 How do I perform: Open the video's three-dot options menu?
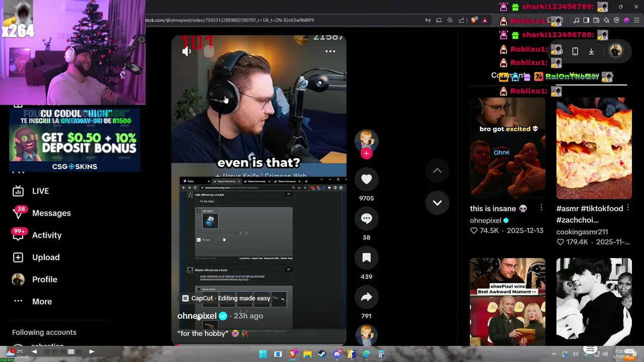tap(330, 51)
